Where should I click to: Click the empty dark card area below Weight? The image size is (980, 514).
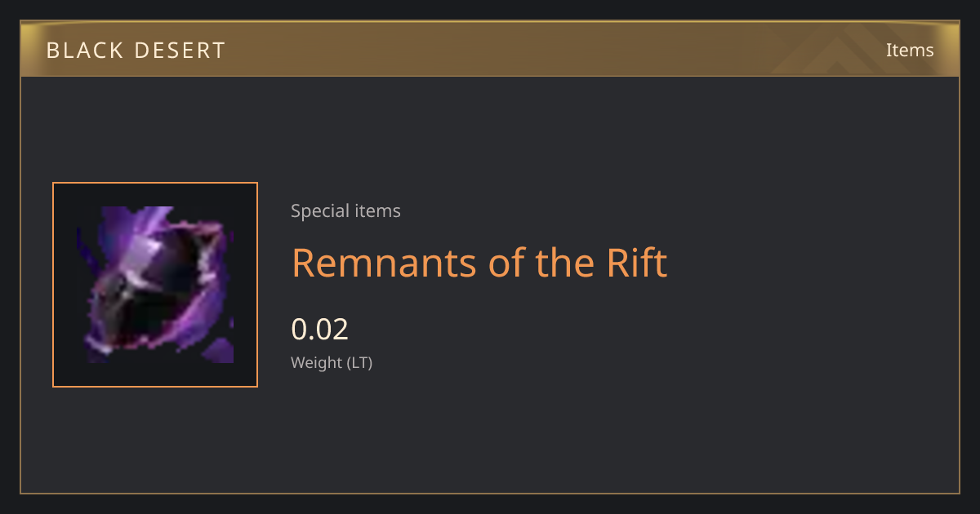pos(490,432)
